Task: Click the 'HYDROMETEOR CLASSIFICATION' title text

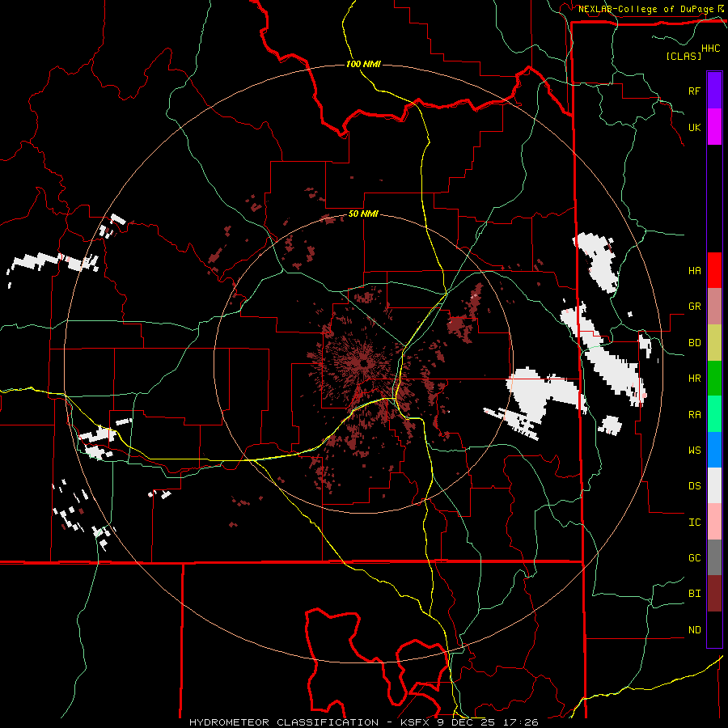Action: (284, 722)
